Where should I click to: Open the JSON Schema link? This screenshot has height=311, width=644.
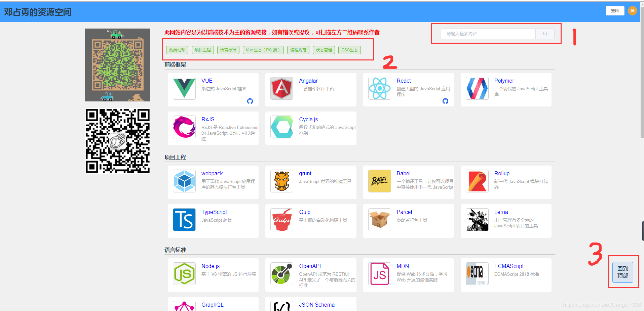tap(317, 305)
